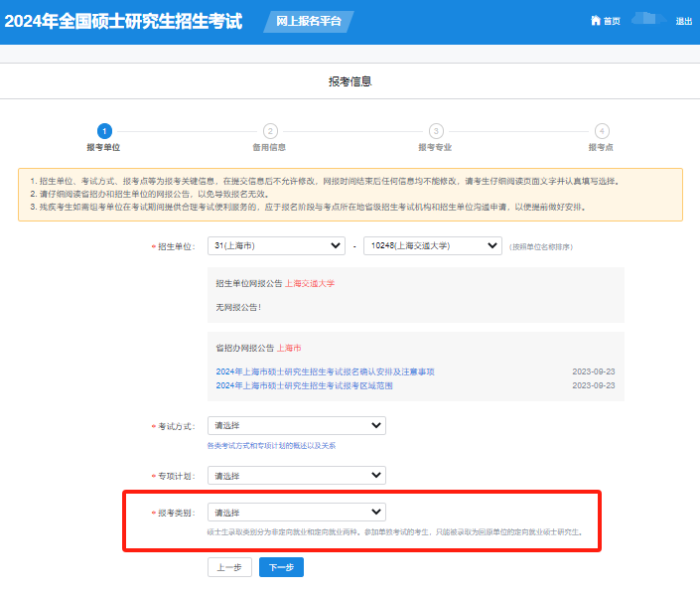Expand the 考试方式 dropdown

(296, 425)
